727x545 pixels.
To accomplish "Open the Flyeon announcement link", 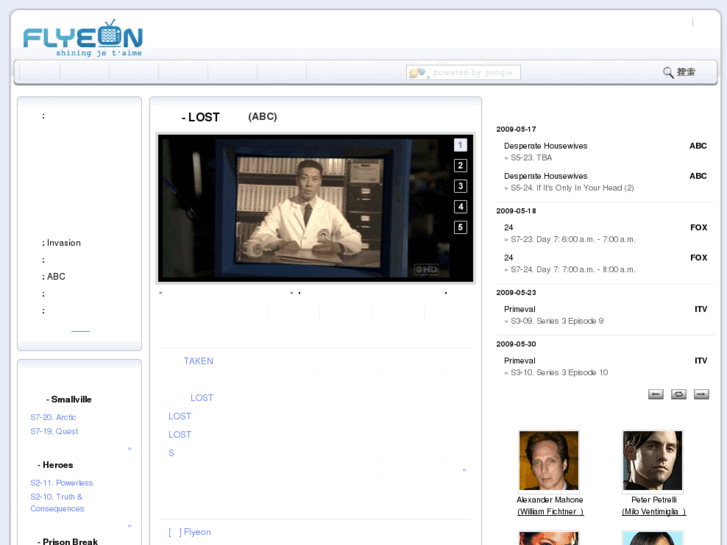I will point(190,532).
